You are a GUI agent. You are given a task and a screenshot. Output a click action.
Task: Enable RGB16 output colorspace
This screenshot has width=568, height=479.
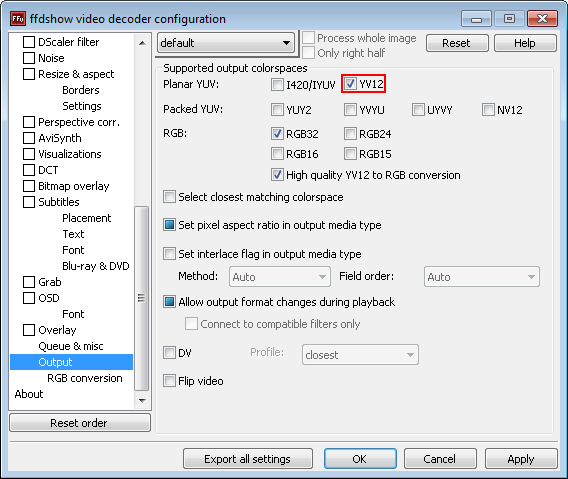point(277,154)
